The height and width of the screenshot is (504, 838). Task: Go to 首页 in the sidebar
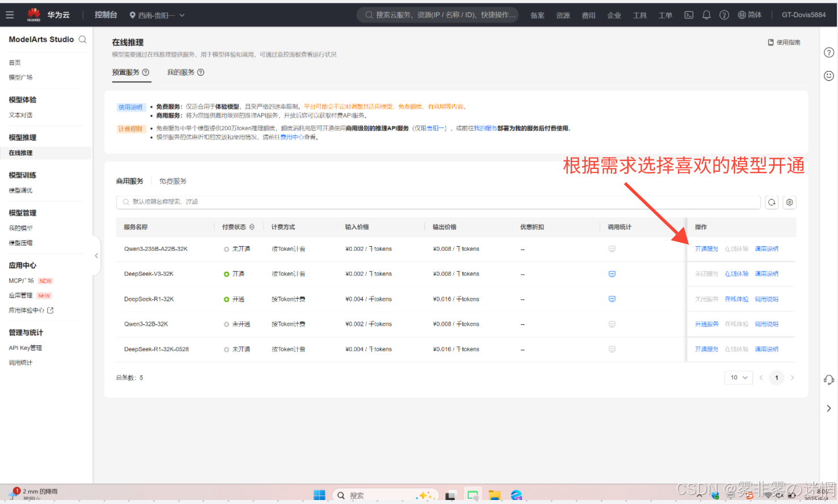point(15,63)
